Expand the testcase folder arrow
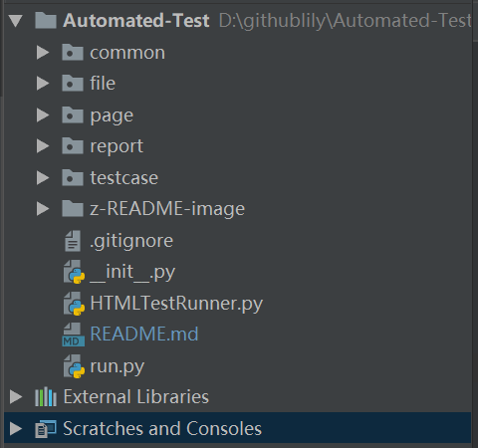478x448 pixels. [x=43, y=177]
